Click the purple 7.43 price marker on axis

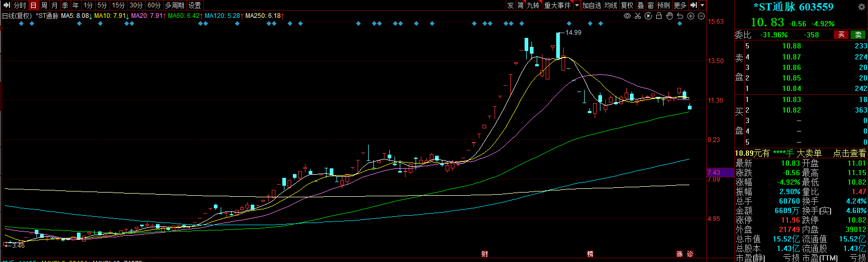pos(721,173)
